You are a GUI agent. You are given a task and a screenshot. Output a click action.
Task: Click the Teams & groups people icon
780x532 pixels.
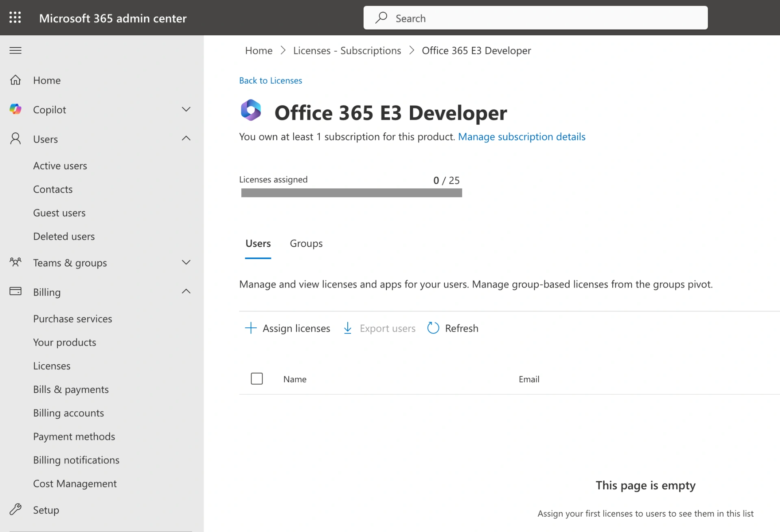click(15, 262)
